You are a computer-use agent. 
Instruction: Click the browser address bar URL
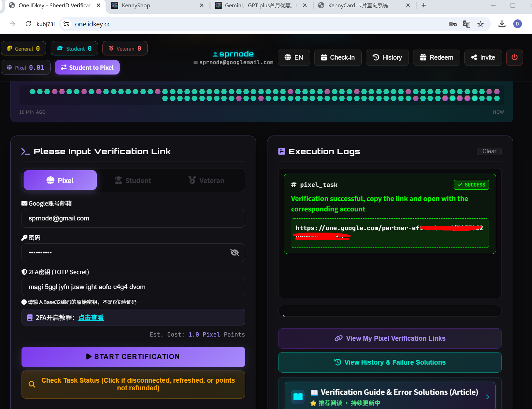pyautogui.click(x=93, y=24)
